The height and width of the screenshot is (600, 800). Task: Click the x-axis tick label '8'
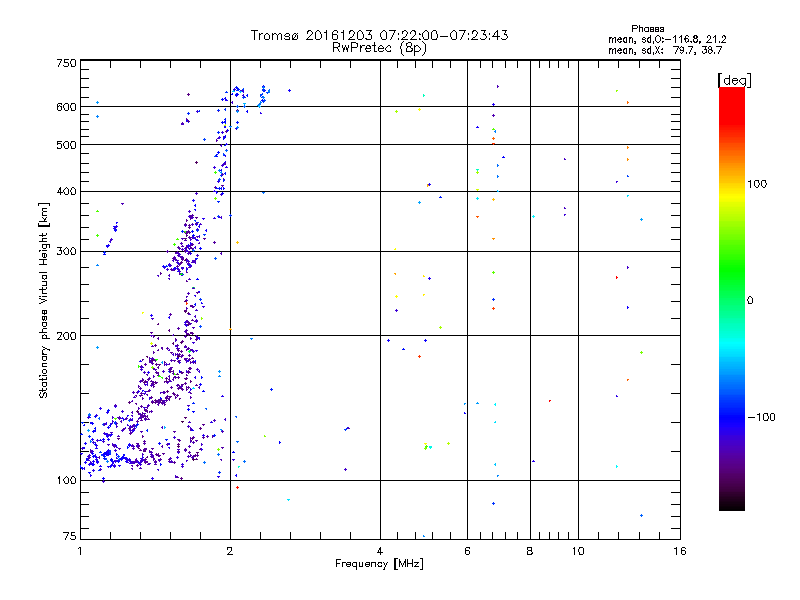pyautogui.click(x=530, y=551)
